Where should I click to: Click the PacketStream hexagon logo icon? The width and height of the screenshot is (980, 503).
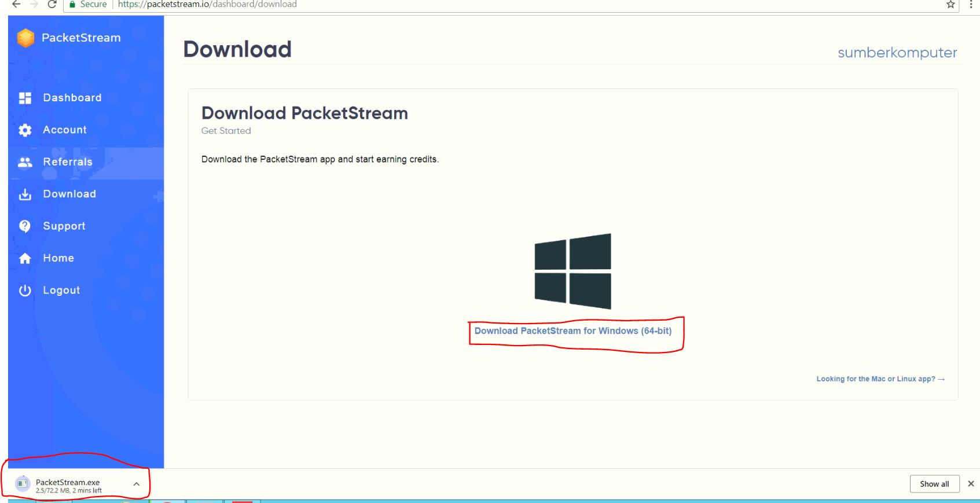[25, 38]
